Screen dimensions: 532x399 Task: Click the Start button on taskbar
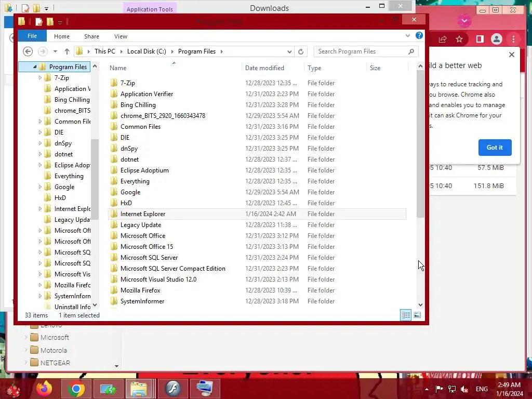[14, 390]
